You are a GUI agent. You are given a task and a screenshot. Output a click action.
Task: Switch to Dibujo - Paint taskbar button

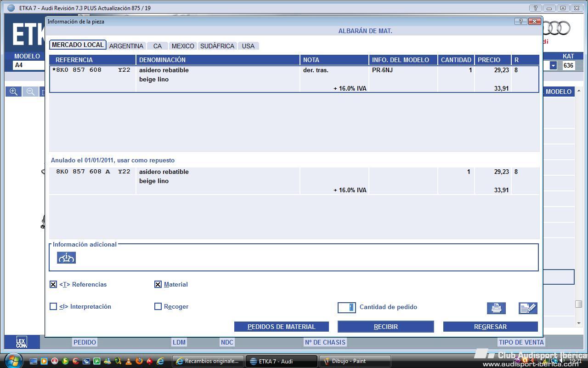[x=355, y=361]
